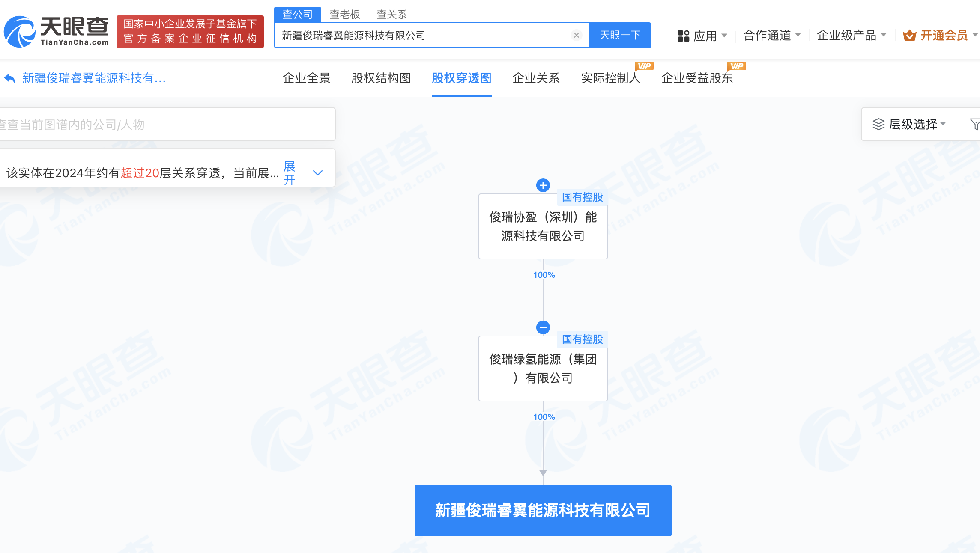Screen dimensions: 980x553
Task: Click the graph search input field
Action: 163,125
